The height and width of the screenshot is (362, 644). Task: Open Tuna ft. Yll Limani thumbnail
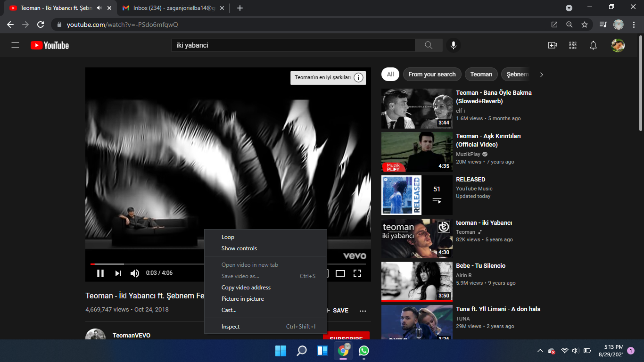tap(417, 322)
